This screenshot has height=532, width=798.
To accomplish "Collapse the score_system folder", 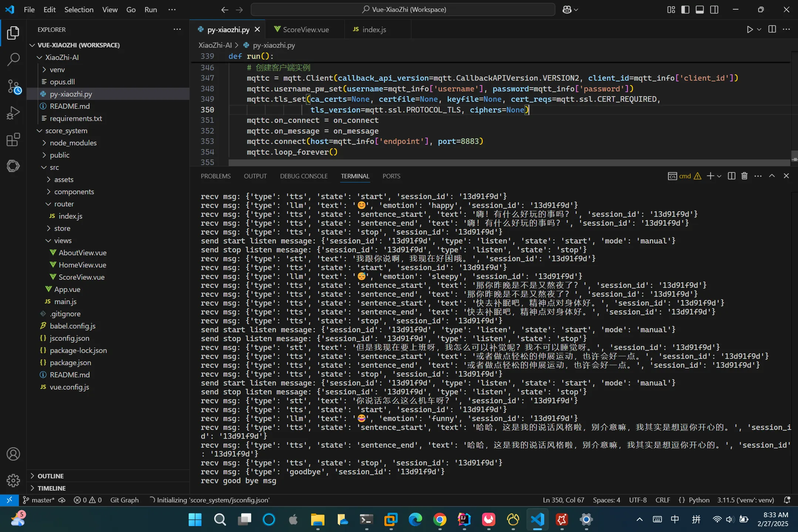I will point(66,131).
